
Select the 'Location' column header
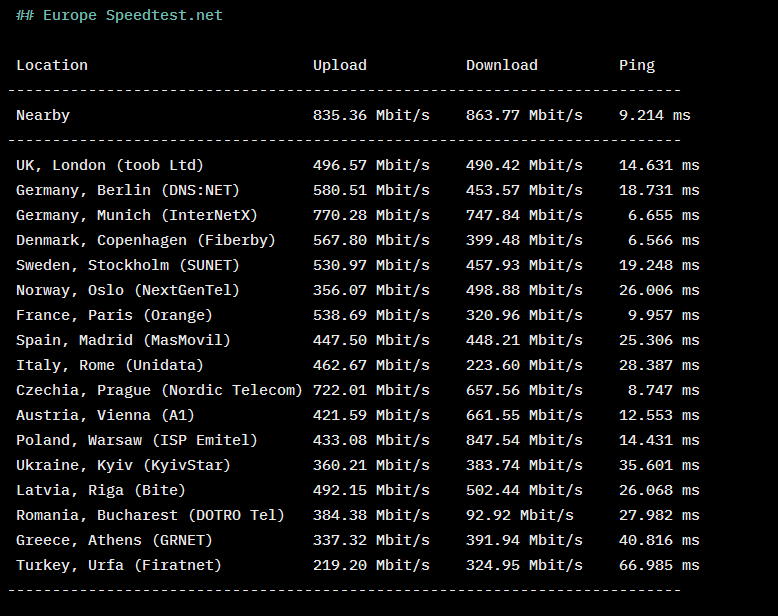click(52, 65)
